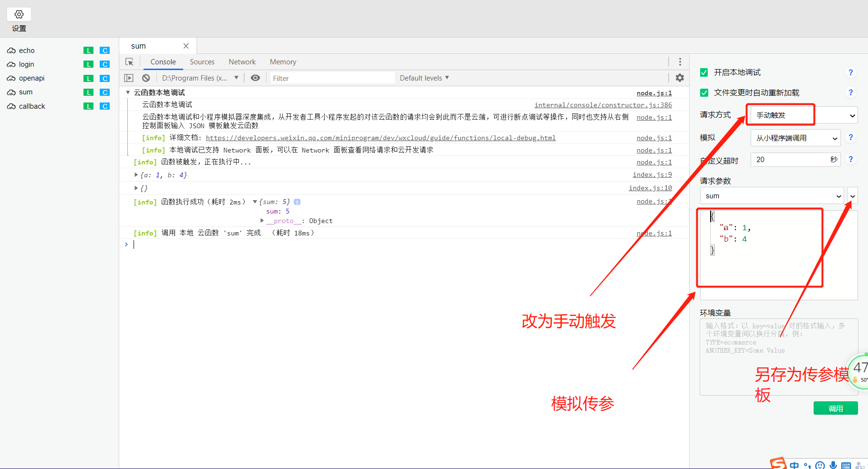The height and width of the screenshot is (469, 868).
Task: Click the microphone icon in Sogou toolbar
Action: pos(833,465)
